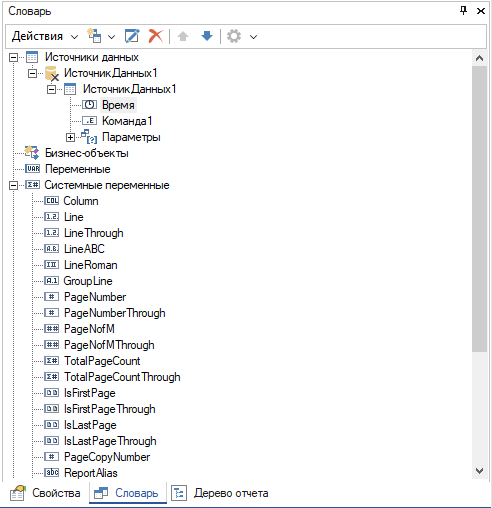Select the Бизнес-объекты tree item
492x508 pixels.
87,153
